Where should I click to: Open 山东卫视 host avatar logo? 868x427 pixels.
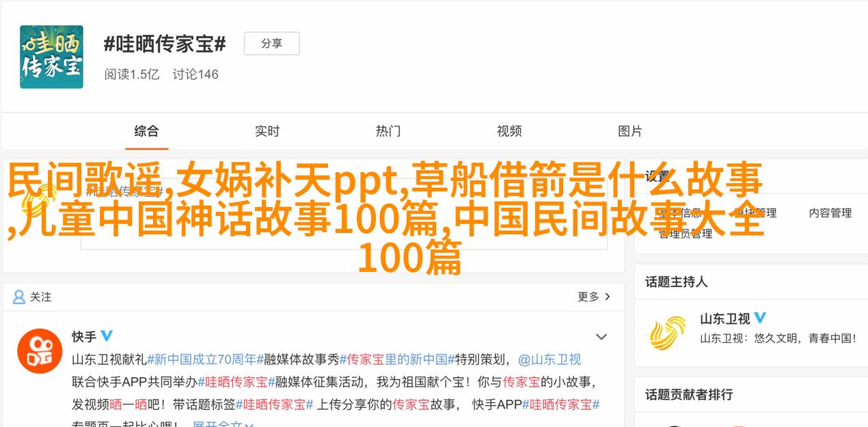coord(668,333)
